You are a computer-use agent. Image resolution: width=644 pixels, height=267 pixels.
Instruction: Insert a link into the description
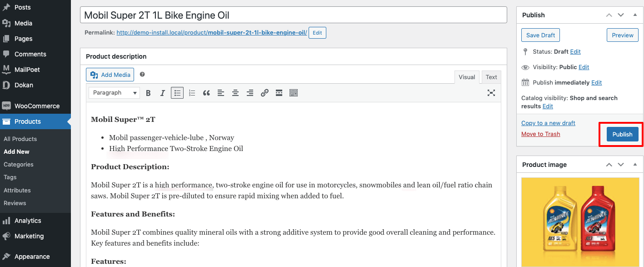[x=265, y=93]
